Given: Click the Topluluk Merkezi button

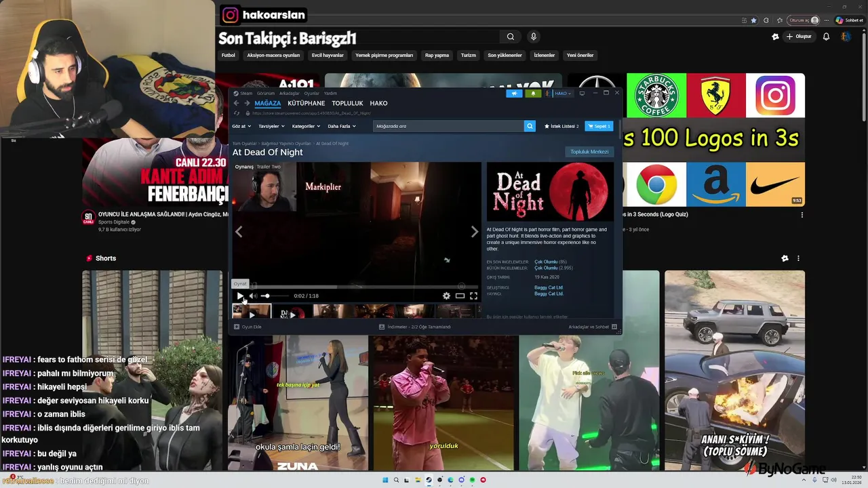Looking at the screenshot, I should click(x=589, y=152).
